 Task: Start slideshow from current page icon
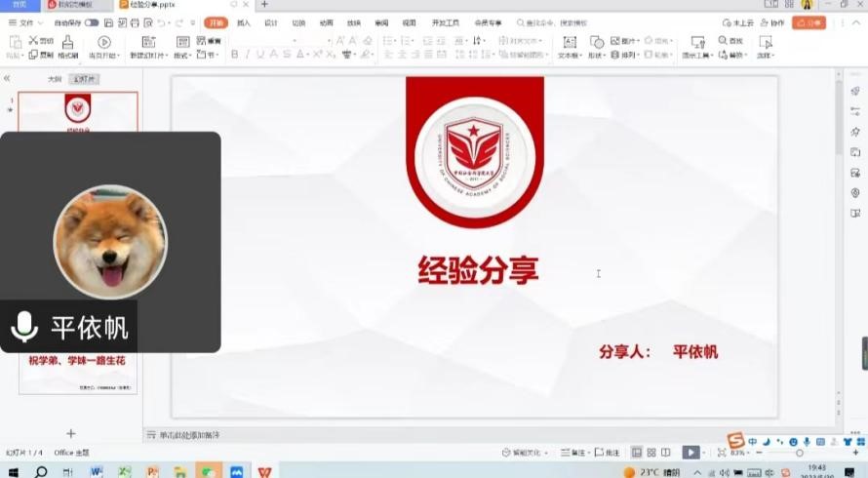tap(104, 42)
